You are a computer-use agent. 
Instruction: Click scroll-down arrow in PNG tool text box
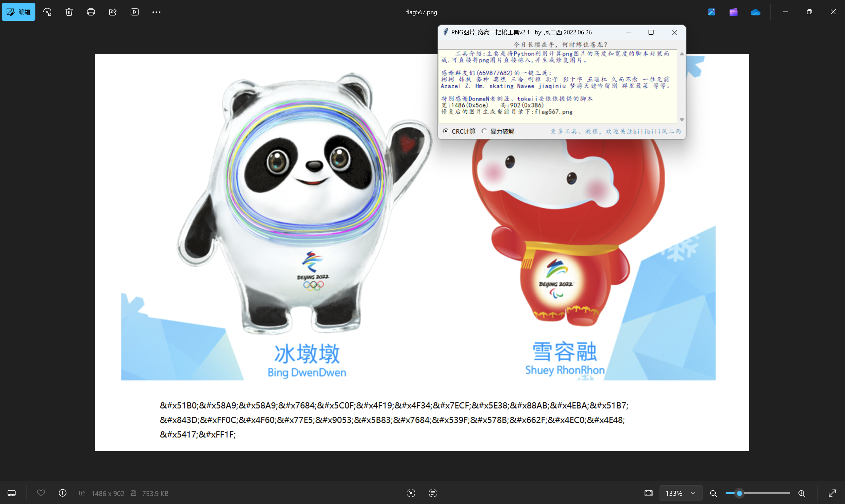point(682,120)
